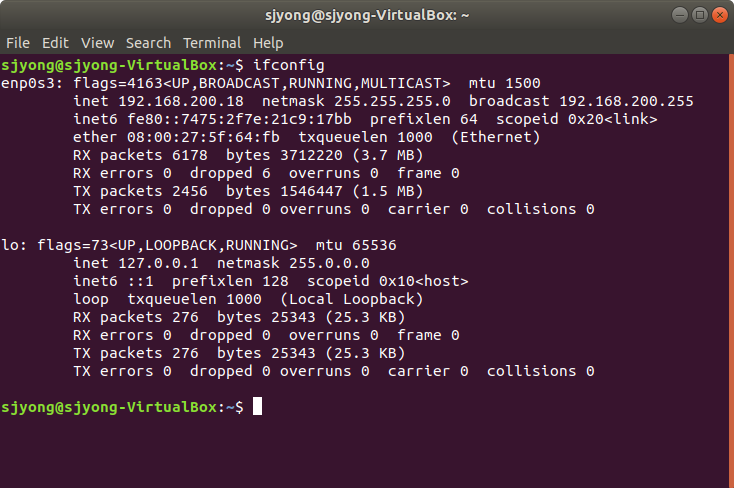Viewport: 734px width, 488px height.
Task: Open the Search menu
Action: click(148, 43)
